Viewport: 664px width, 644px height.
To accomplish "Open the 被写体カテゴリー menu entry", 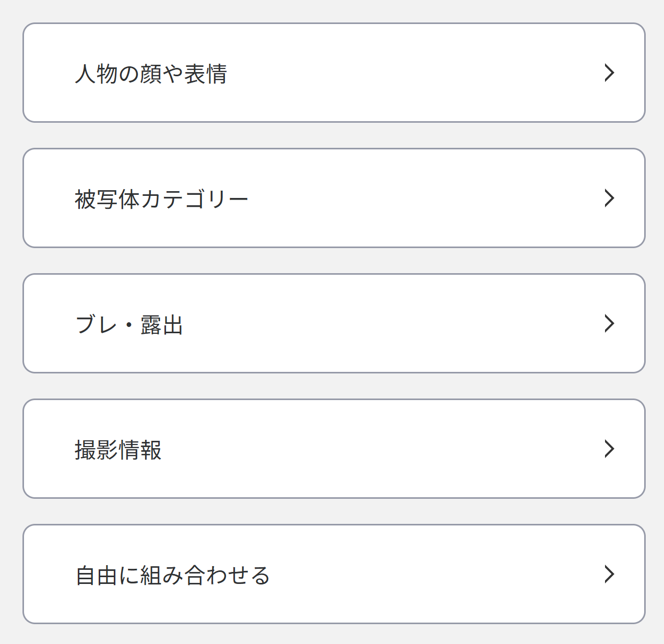I will (x=334, y=198).
